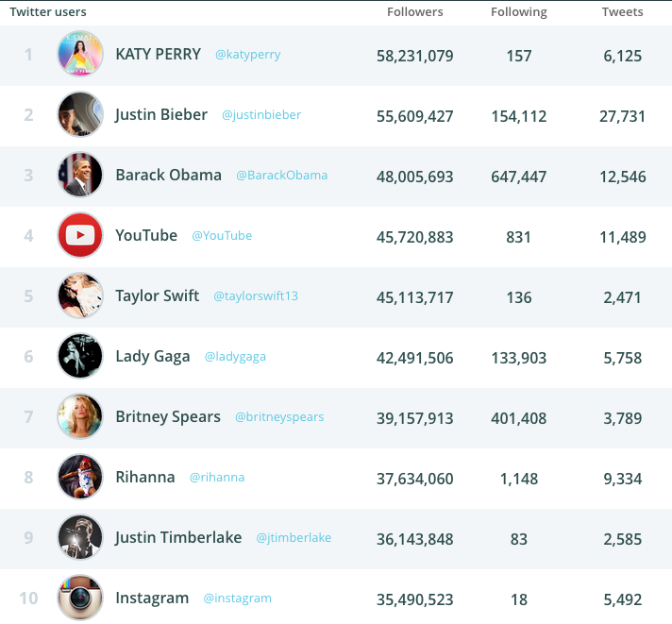
Task: Click Lady Gaga's profile thumbnail
Action: point(80,356)
